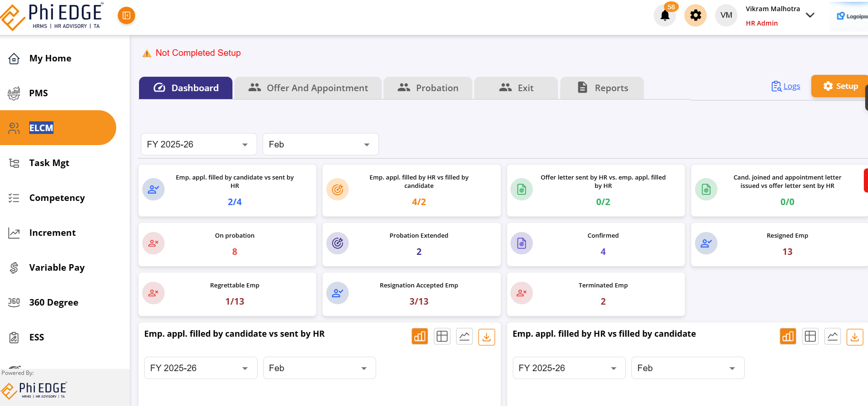Expand the user profile menu chevron
The image size is (868, 406).
click(x=810, y=15)
